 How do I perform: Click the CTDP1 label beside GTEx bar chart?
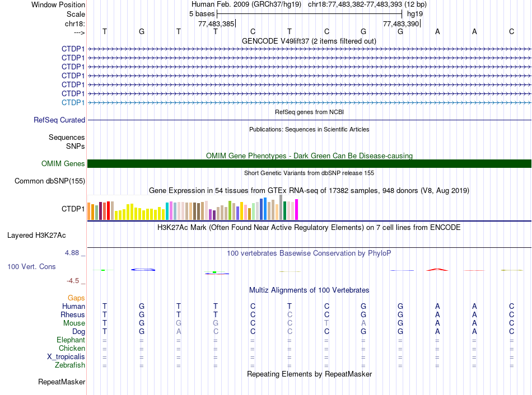(x=73, y=209)
